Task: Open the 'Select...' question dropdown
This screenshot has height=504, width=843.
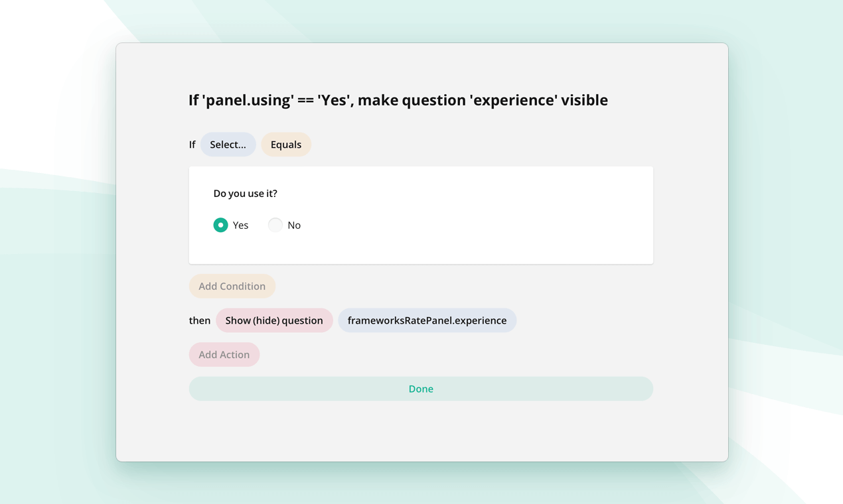Action: pyautogui.click(x=228, y=145)
